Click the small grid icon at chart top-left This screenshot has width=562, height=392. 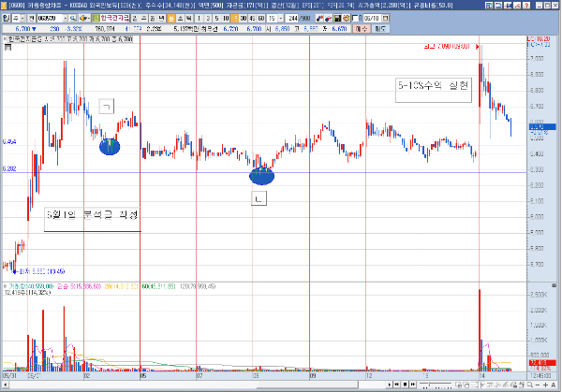coord(7,48)
